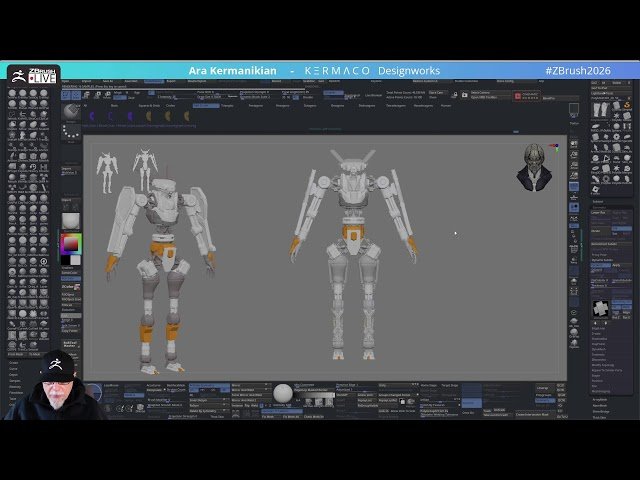Image resolution: width=640 pixels, height=480 pixels.
Task: Expand the FiberMesh section in left panel
Action: pos(16,393)
